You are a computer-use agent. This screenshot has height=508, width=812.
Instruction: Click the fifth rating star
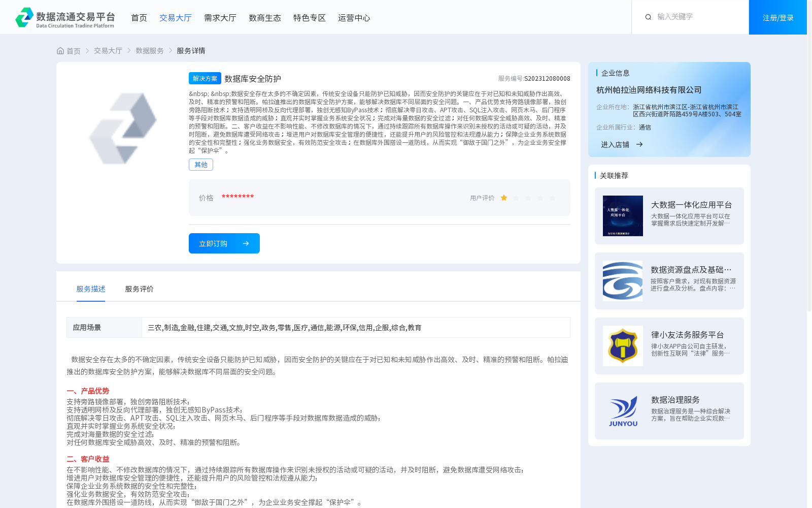(x=553, y=198)
